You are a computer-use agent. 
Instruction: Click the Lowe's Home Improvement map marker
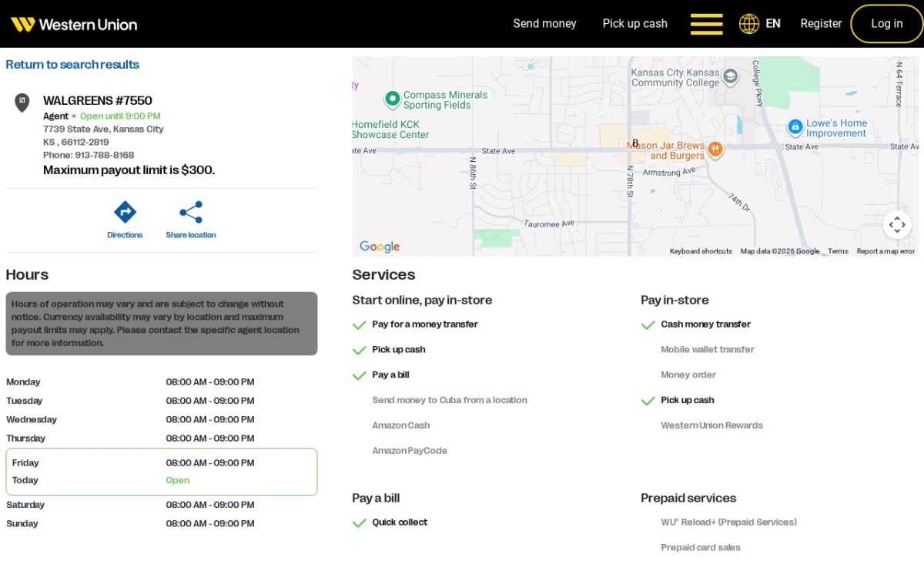coord(795,127)
